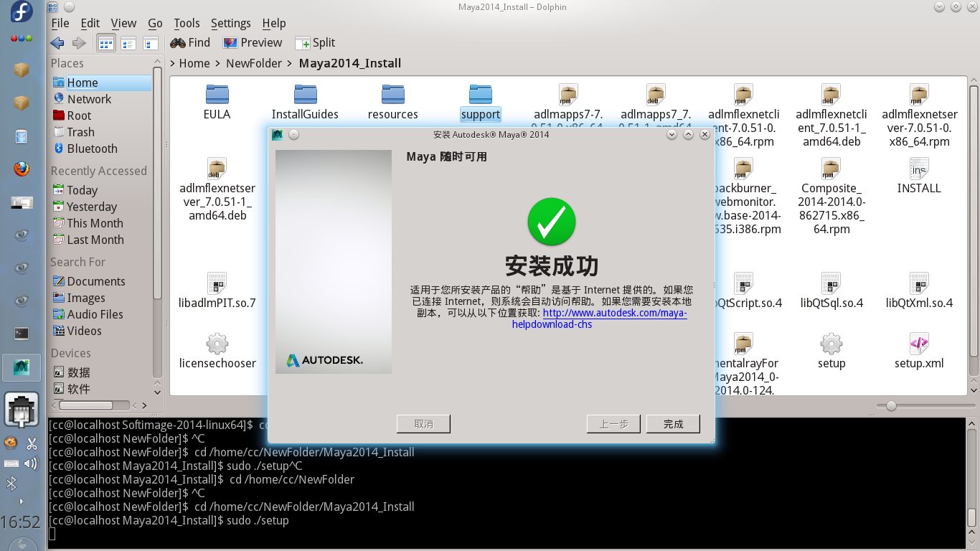Open the volume speaker tray icon

click(31, 463)
